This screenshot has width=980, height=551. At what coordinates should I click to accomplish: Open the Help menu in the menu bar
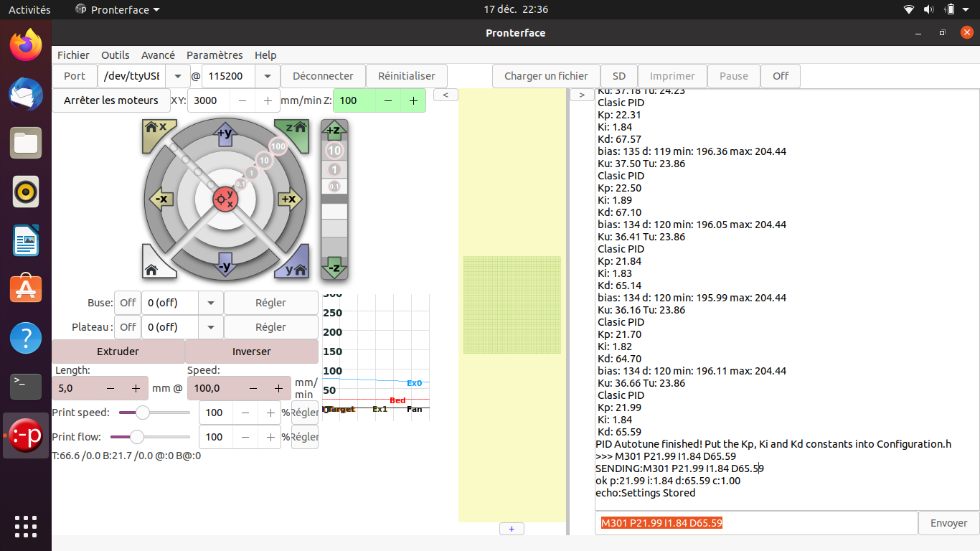265,55
